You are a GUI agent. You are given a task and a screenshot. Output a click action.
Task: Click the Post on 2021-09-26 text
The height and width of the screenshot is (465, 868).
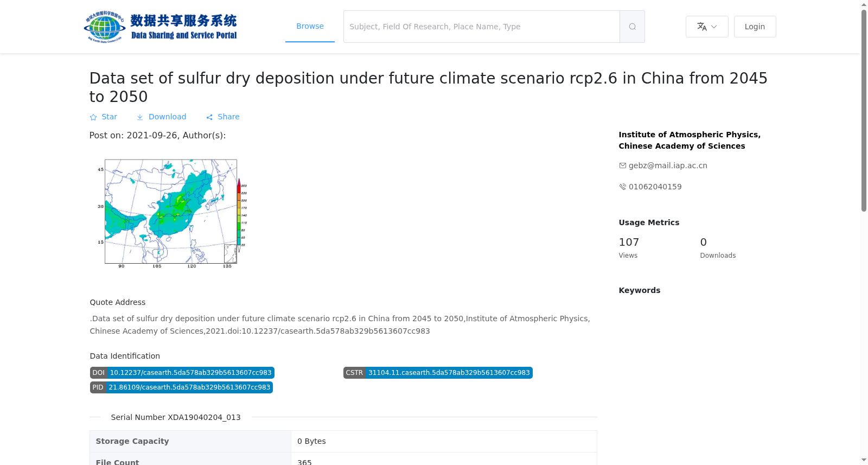[157, 136]
